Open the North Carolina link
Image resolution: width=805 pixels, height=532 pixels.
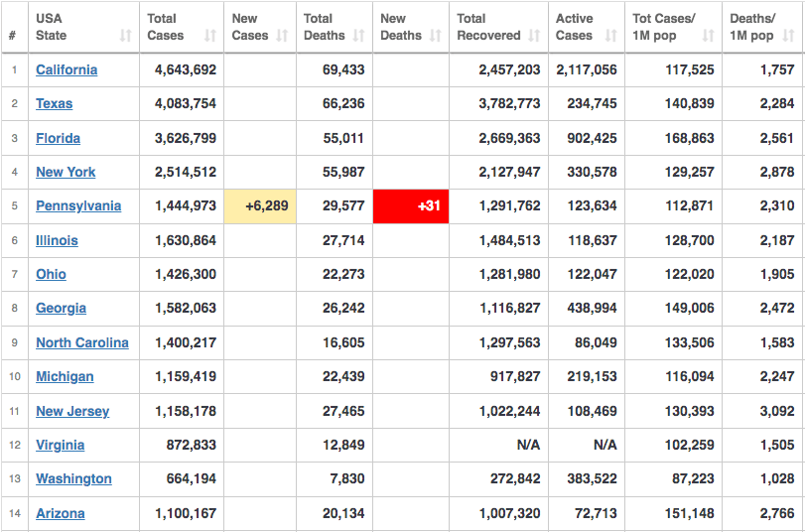click(x=82, y=342)
